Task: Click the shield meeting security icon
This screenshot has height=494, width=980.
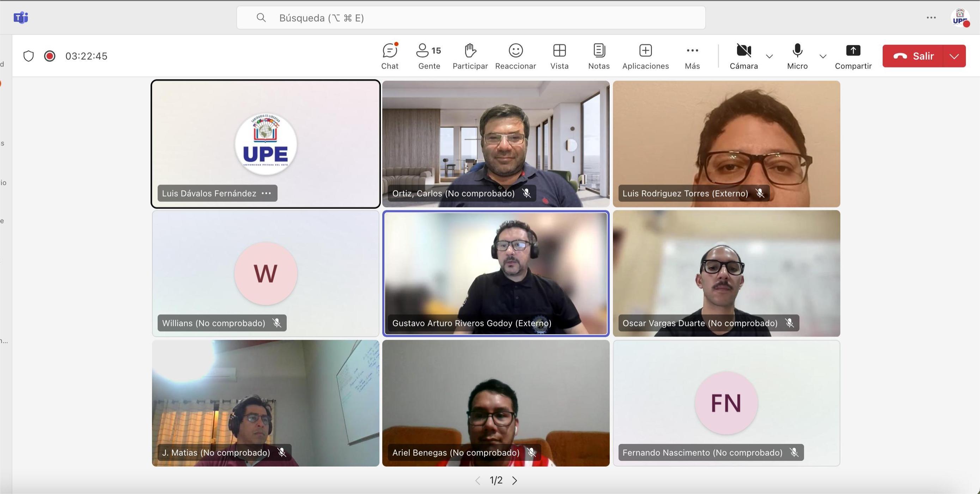Action: point(29,56)
